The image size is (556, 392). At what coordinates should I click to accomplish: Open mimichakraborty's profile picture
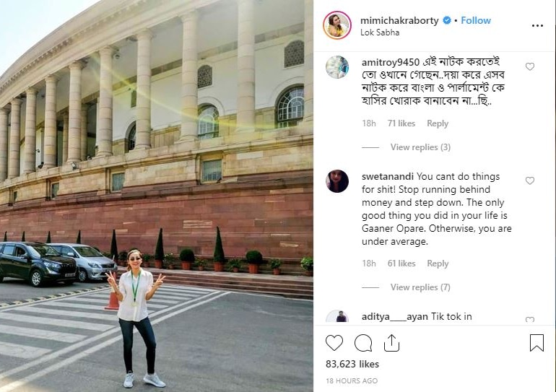pos(337,25)
